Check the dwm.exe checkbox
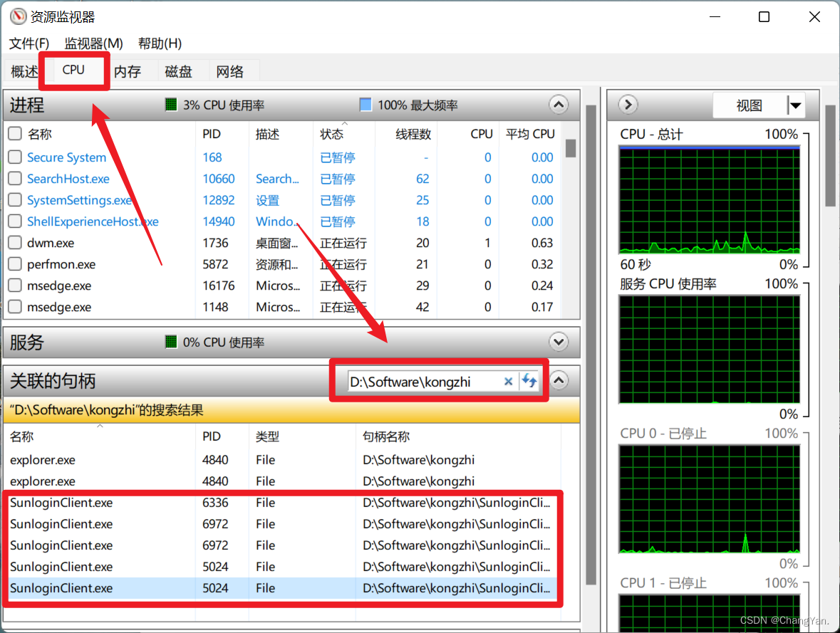 click(15, 243)
